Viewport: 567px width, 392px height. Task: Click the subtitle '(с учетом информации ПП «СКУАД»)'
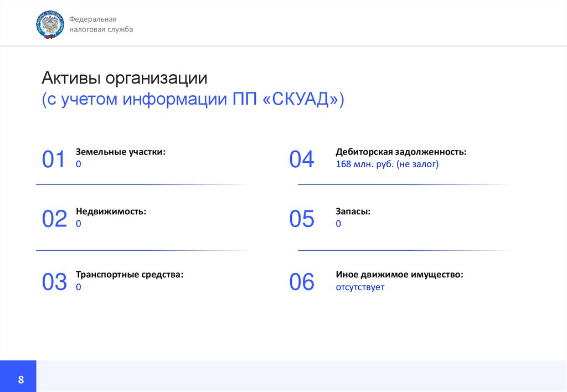[193, 99]
